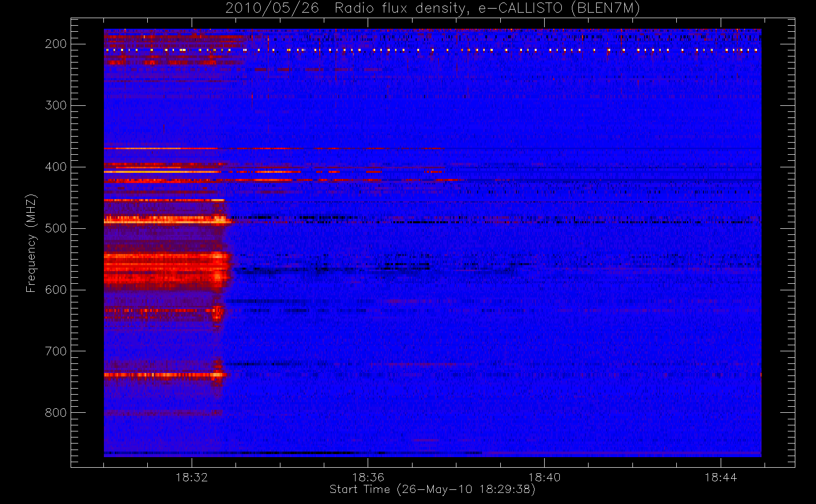Click the 'Start Time (26-May-10 18:29:38)' x-axis label
Screen dimensions: 816x504
[x=432, y=489]
